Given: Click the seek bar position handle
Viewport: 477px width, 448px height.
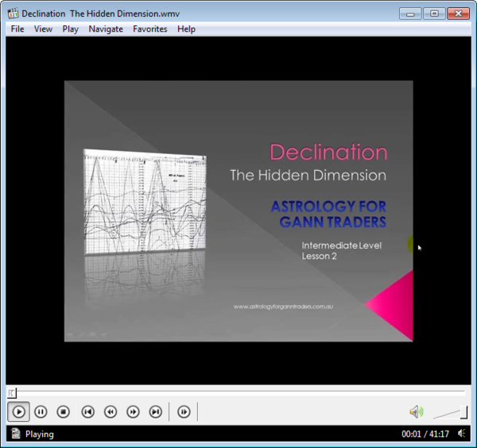Looking at the screenshot, I should (11, 392).
